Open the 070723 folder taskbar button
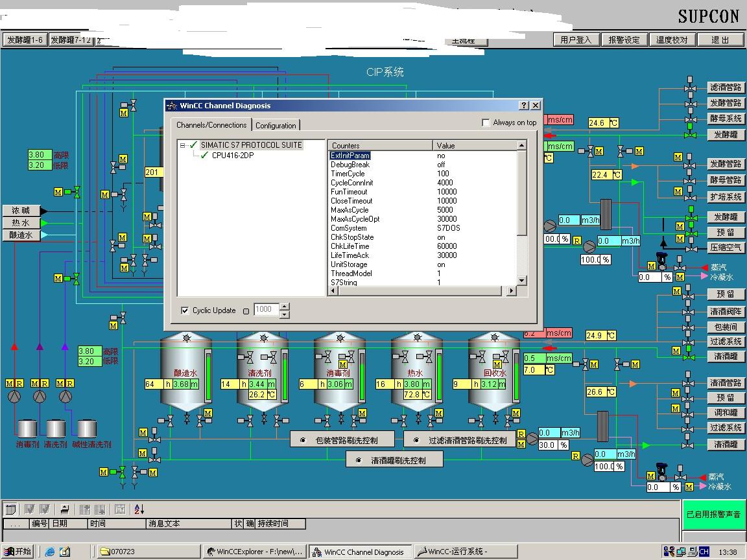Screen dimensions: 747x560 [x=148, y=552]
